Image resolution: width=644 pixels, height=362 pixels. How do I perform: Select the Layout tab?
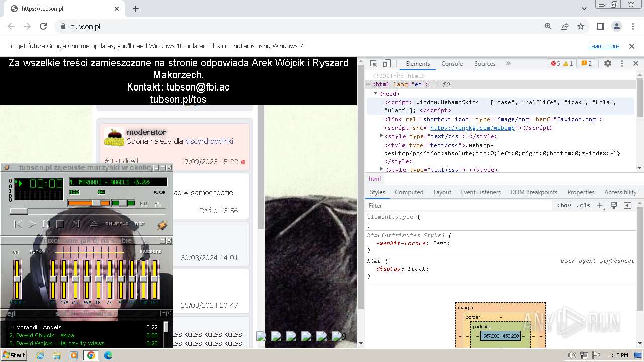pyautogui.click(x=442, y=192)
